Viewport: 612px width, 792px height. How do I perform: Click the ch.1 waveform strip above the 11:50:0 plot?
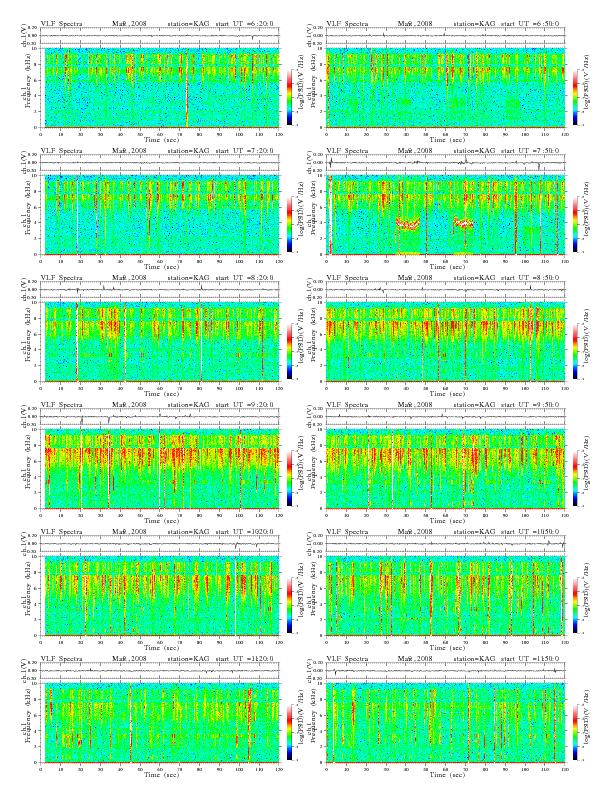pos(445,671)
